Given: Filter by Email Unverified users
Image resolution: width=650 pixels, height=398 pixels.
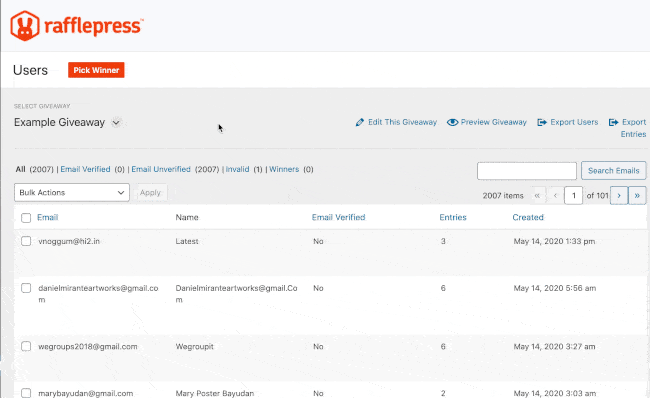Looking at the screenshot, I should pos(161,169).
